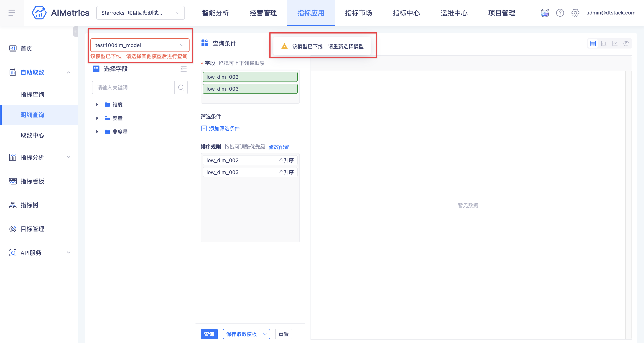Switch to table view icon
Viewport: 644px width, 343px height.
click(x=593, y=43)
